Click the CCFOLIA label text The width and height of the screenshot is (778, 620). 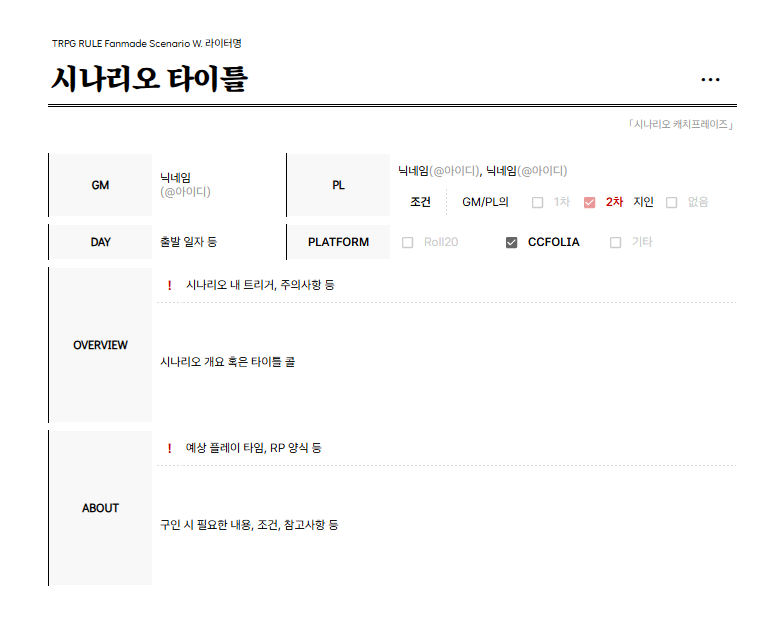click(x=554, y=242)
